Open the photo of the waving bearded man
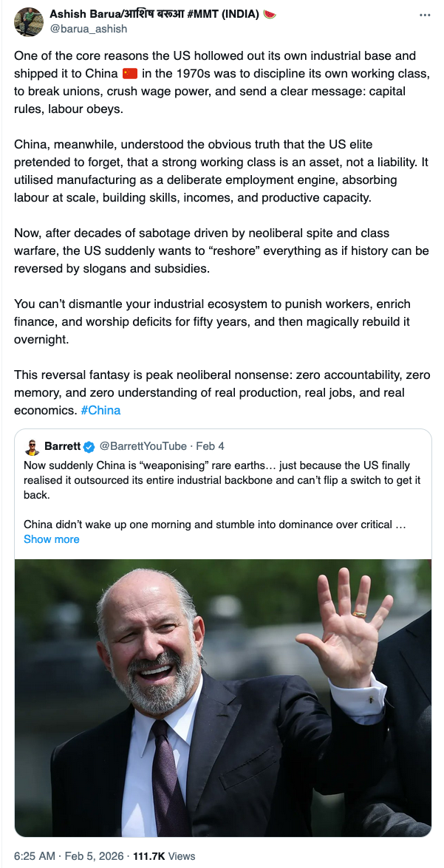Viewport: 444px width, 868px height. click(222, 697)
